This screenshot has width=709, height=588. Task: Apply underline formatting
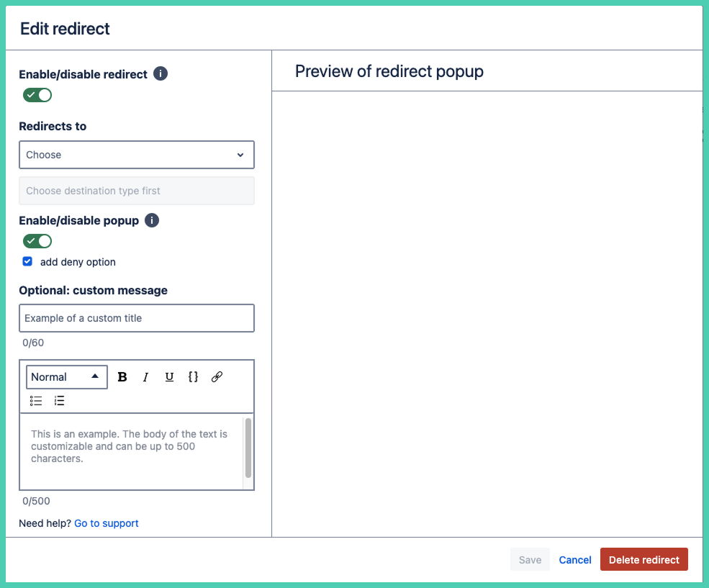pyautogui.click(x=169, y=376)
